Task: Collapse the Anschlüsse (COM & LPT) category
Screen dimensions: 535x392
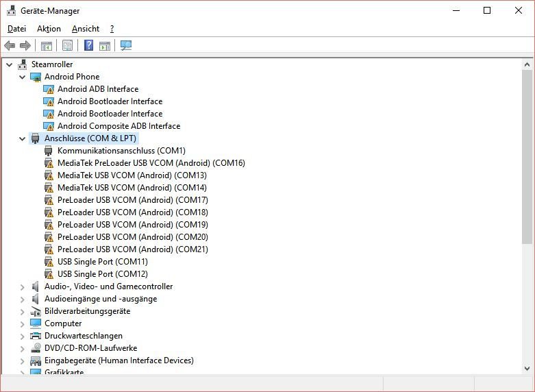Action: (22, 138)
